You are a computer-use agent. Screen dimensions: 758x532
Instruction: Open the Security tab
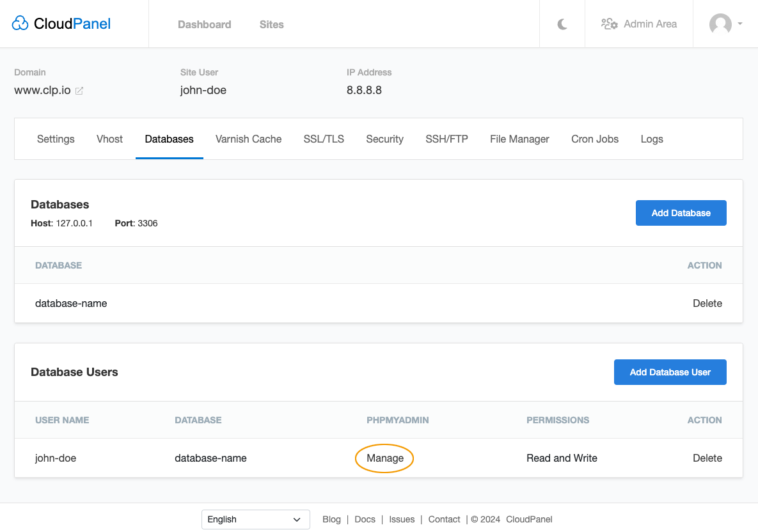pyautogui.click(x=384, y=139)
